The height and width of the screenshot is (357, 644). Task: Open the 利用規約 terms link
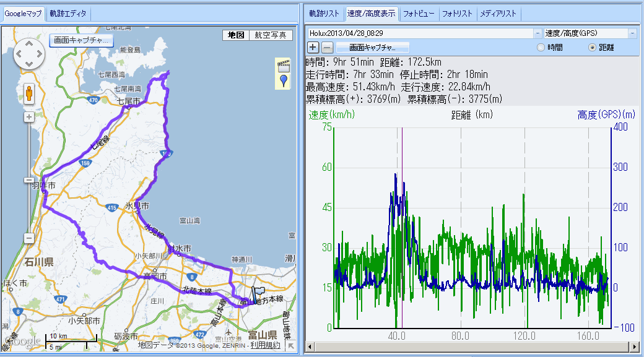point(265,345)
